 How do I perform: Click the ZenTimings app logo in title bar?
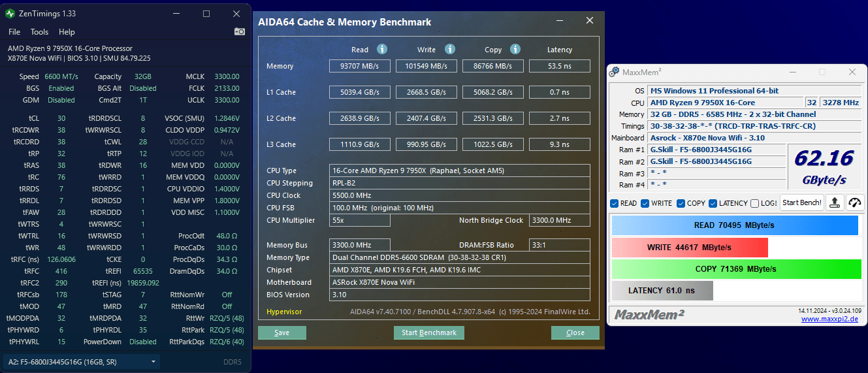[10, 13]
